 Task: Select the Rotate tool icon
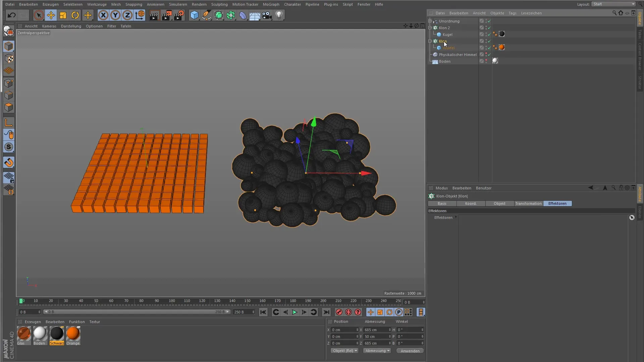75,15
